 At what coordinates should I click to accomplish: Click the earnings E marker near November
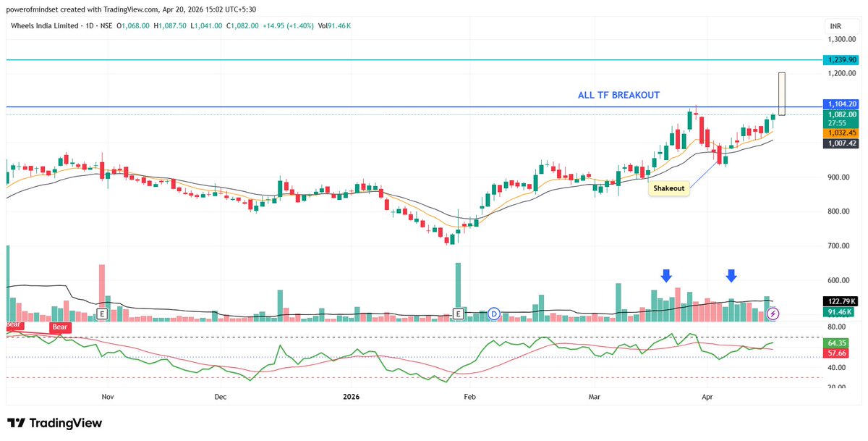coord(102,314)
